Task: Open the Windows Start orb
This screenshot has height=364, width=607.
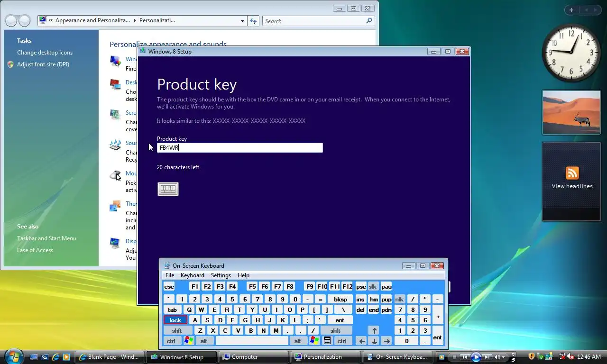Action: [x=13, y=356]
